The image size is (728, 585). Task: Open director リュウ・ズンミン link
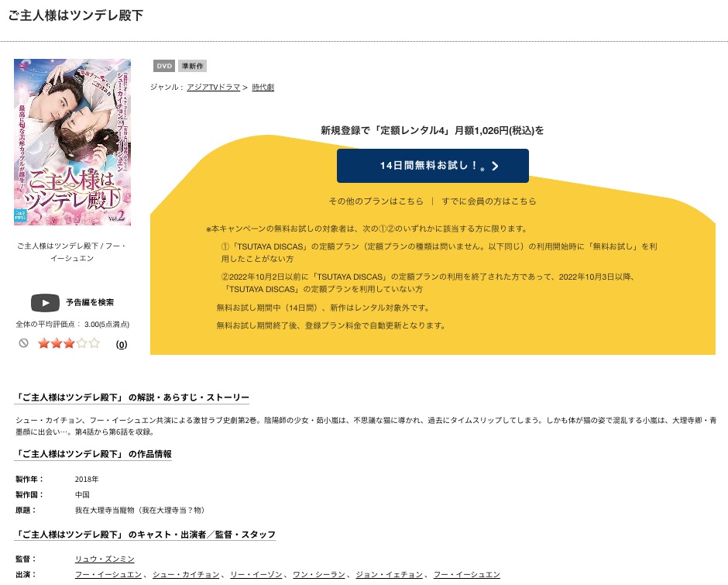pos(105,559)
